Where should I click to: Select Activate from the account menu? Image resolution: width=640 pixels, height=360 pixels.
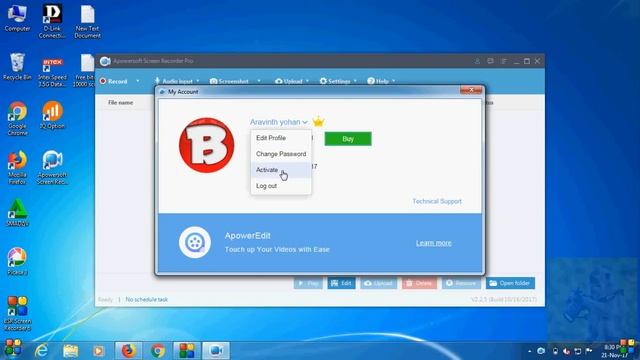click(x=281, y=170)
